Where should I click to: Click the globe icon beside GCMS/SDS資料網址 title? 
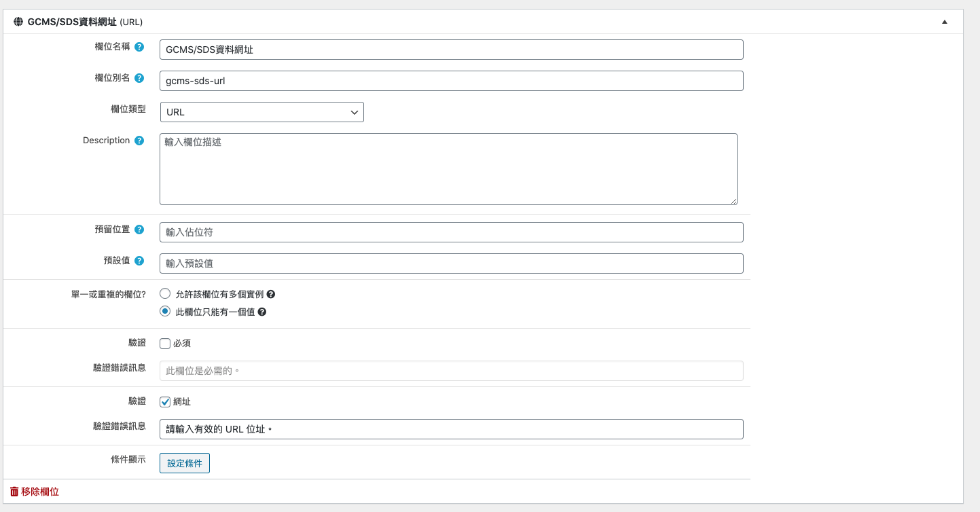[18, 22]
